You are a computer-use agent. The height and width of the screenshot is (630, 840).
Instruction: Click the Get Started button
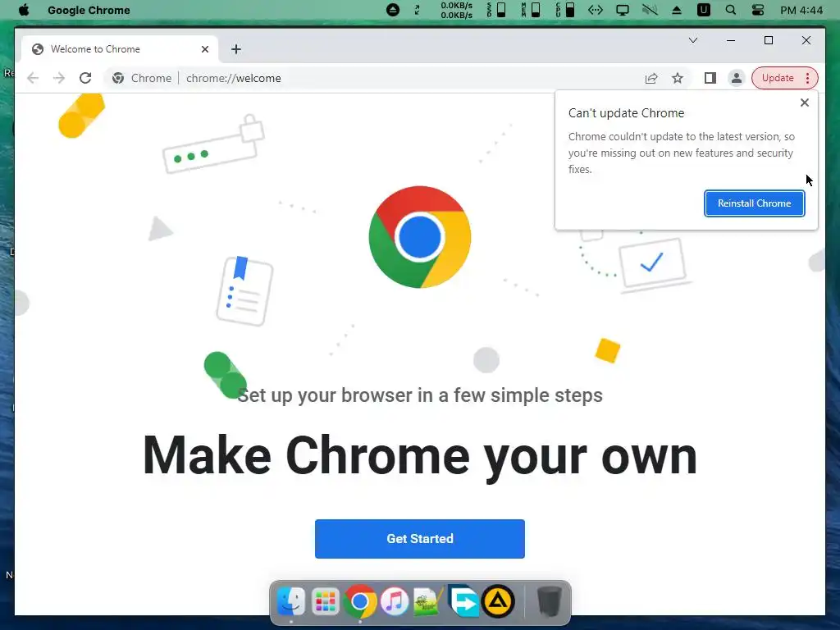(420, 538)
